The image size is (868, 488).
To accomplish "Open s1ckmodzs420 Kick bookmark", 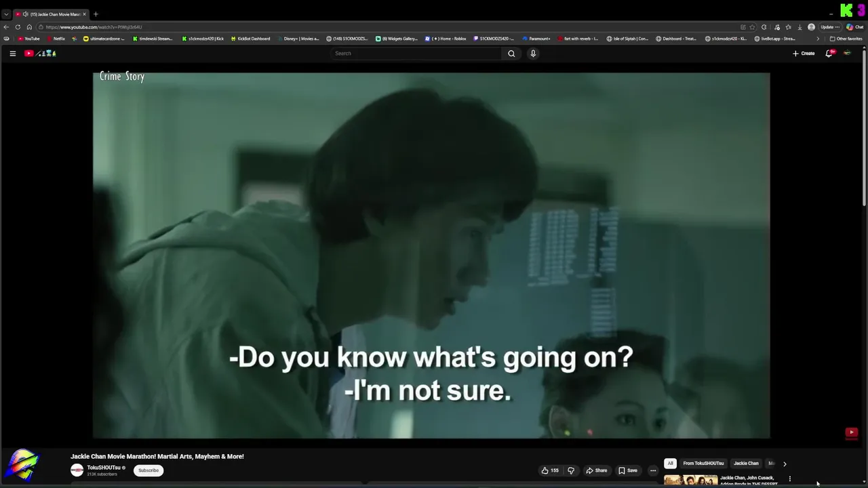I will click(x=202, y=39).
